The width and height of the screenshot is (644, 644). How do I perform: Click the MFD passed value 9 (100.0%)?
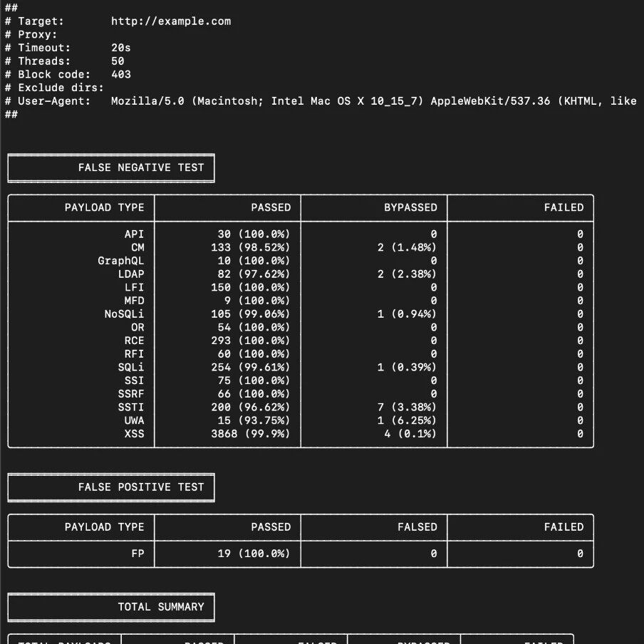tap(257, 301)
